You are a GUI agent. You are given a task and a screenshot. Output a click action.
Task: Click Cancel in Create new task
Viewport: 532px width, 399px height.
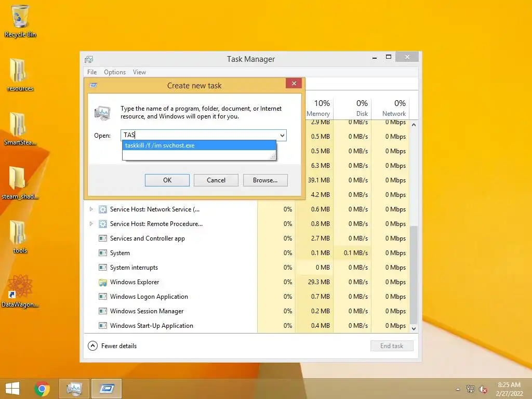[x=216, y=180]
